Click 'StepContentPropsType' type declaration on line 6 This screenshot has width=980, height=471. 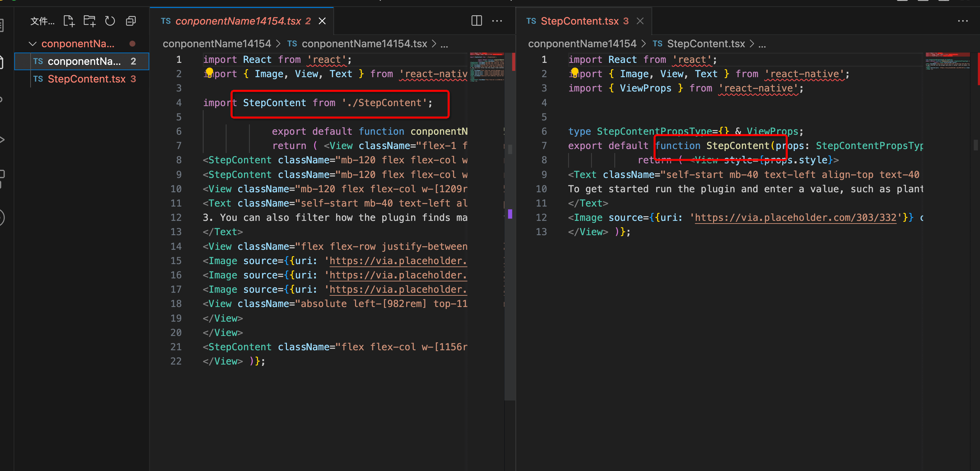[654, 131]
